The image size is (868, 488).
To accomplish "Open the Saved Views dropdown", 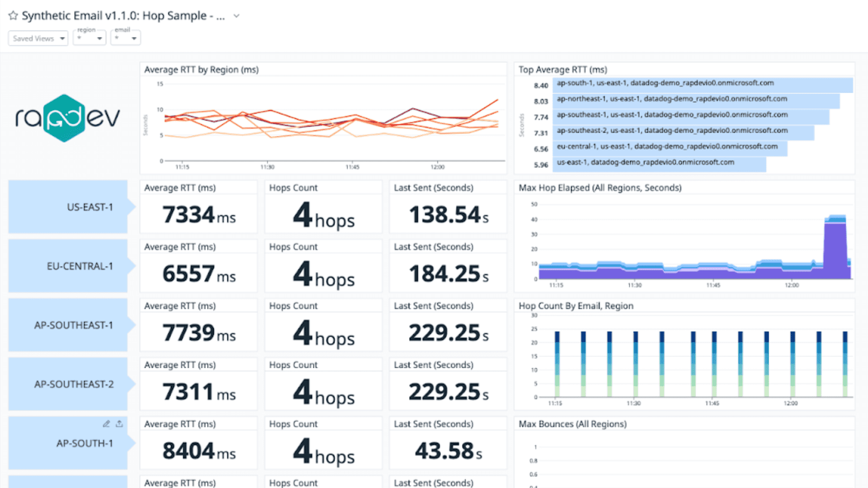I will pyautogui.click(x=38, y=38).
